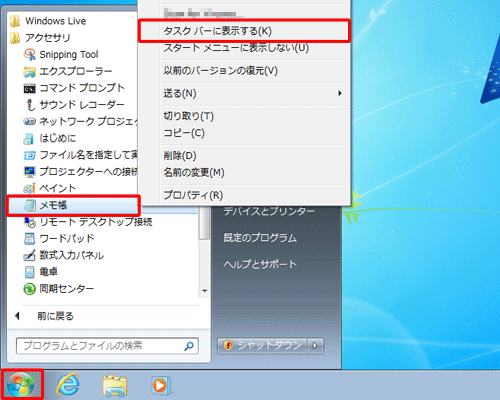
Task: Click the Windows Start orb
Action: pos(22,385)
